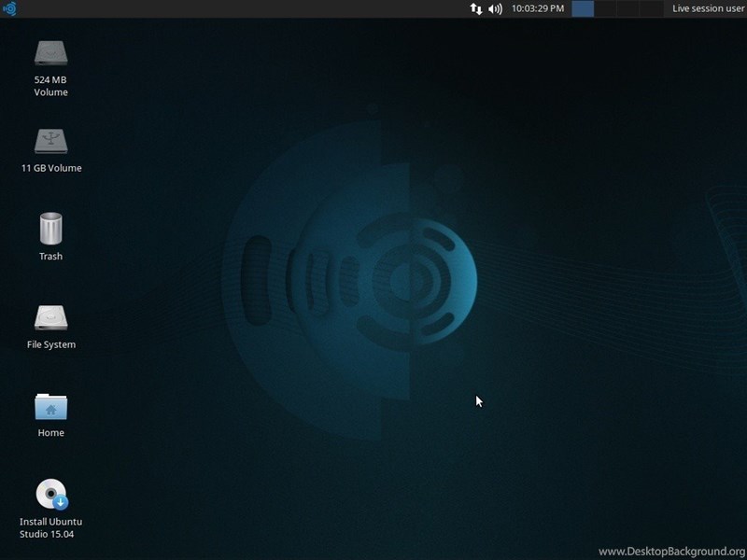Select the 11 GB Volume USB drive icon
The height and width of the screenshot is (560, 747).
(51, 142)
